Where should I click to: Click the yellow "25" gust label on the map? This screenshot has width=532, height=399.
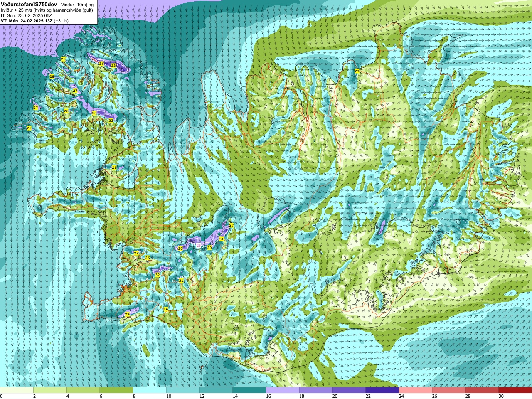[x=29, y=128]
